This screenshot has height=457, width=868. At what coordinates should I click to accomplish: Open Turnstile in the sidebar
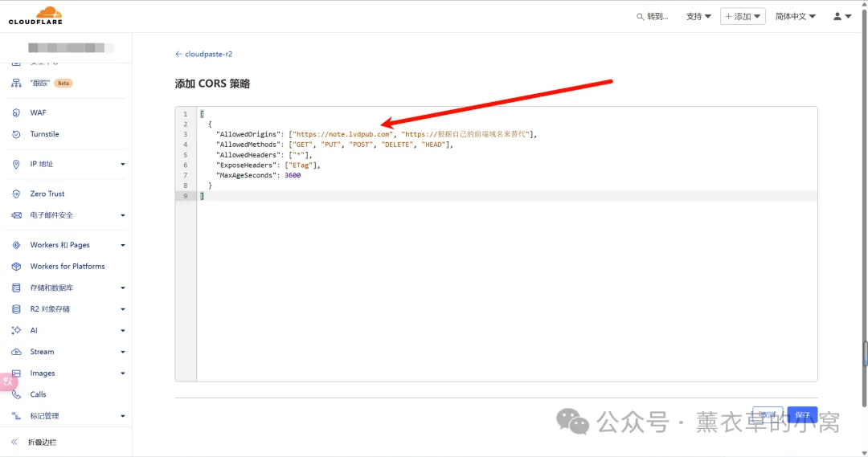point(44,134)
